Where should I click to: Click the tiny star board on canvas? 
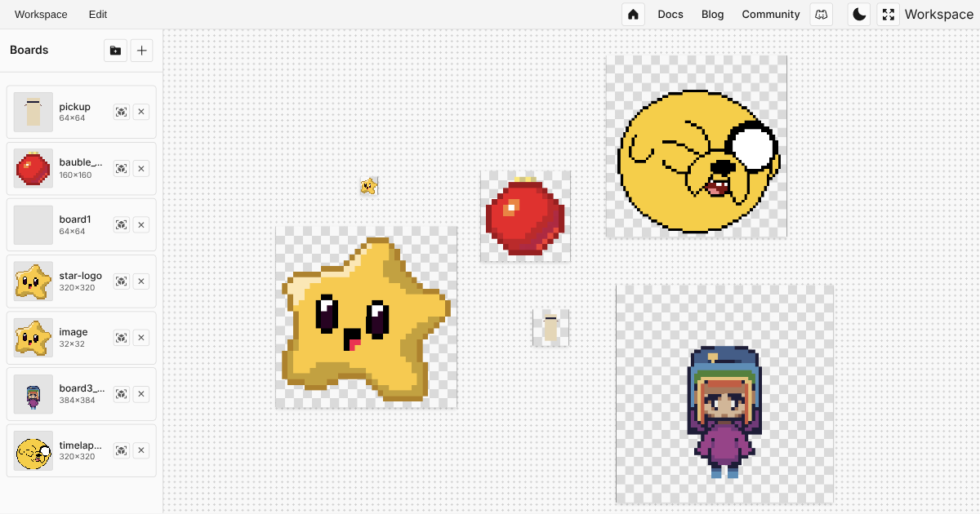[368, 186]
